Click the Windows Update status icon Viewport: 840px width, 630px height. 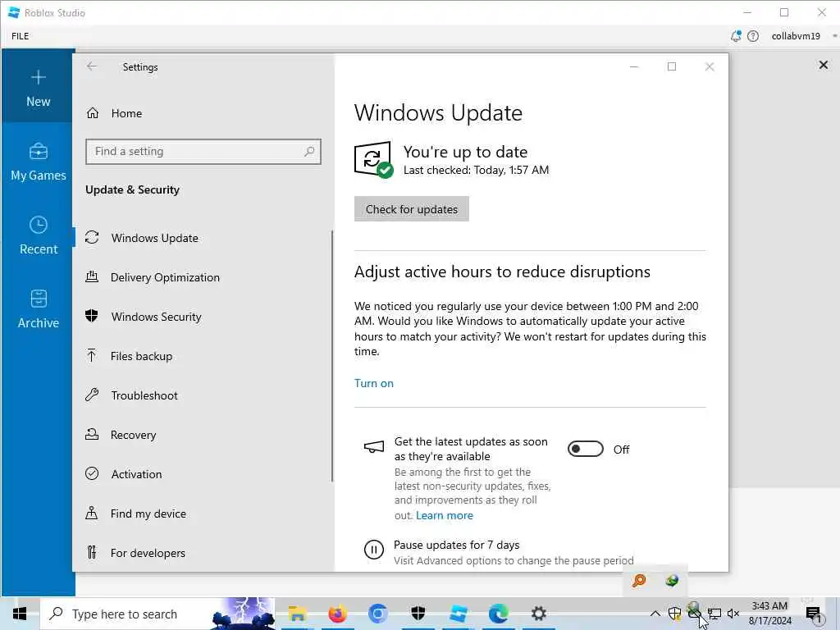[373, 159]
